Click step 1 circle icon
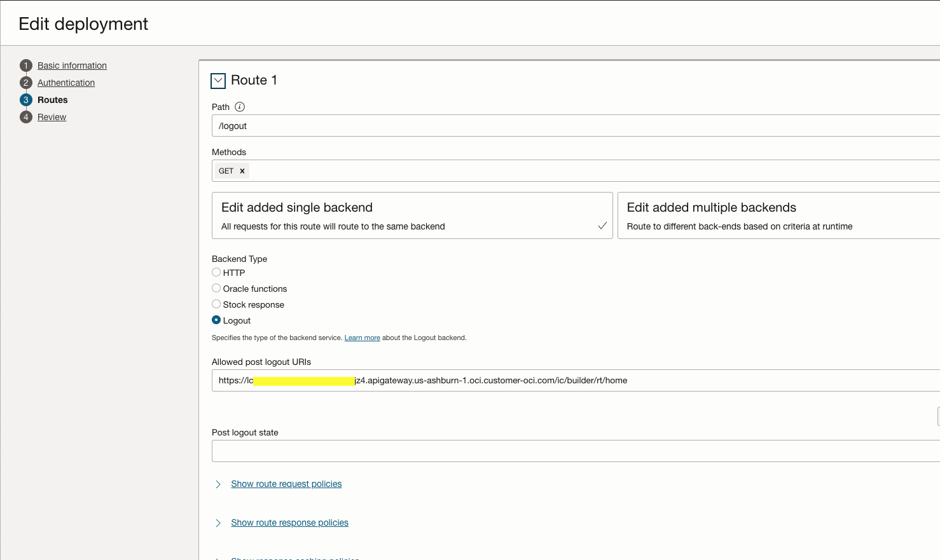Screen dimensions: 940x560 26,65
